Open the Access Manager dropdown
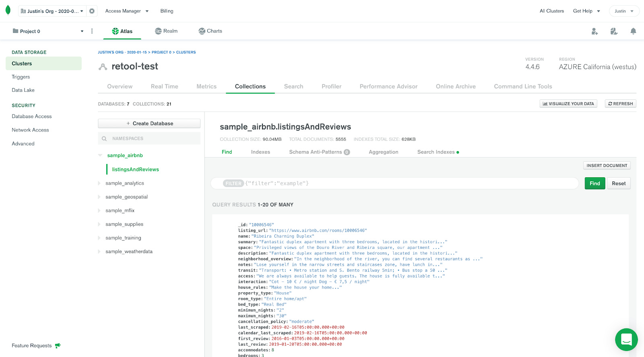 (x=127, y=11)
